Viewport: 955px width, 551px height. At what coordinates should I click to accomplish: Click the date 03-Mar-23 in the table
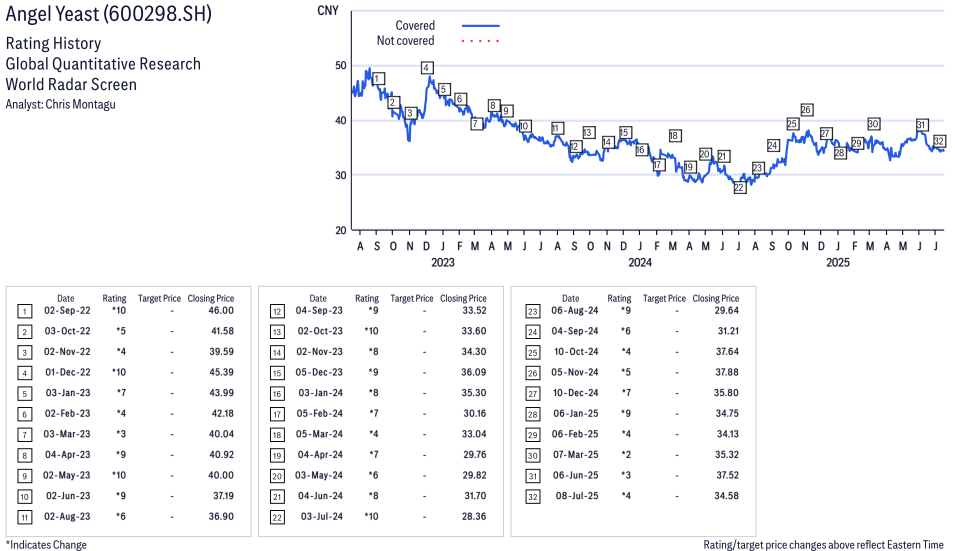[66, 434]
